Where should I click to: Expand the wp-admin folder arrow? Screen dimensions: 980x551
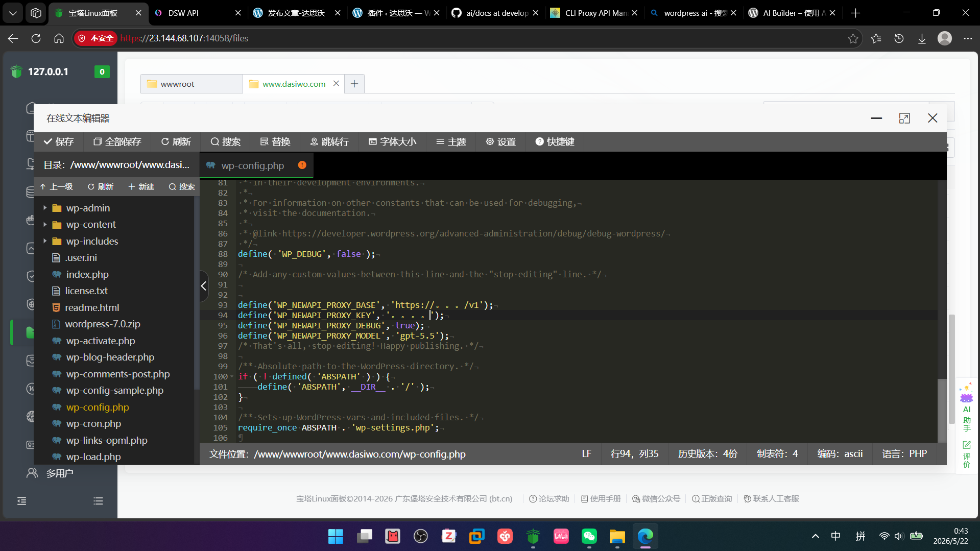(45, 208)
